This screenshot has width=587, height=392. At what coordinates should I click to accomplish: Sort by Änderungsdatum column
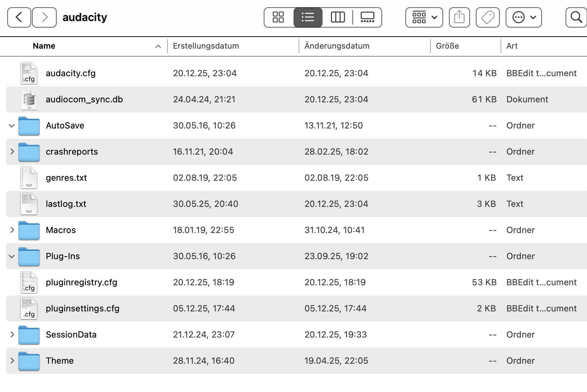click(x=337, y=46)
